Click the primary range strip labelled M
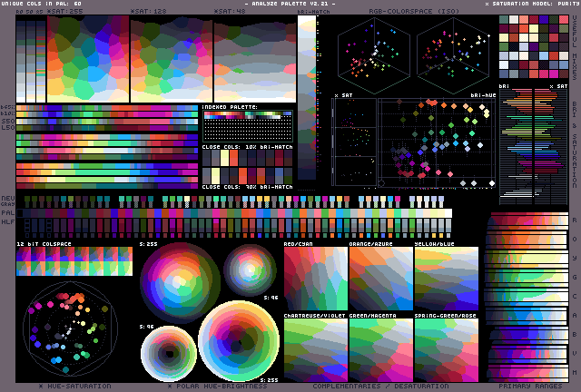The height and width of the screenshot is (392, 581). 527,372
